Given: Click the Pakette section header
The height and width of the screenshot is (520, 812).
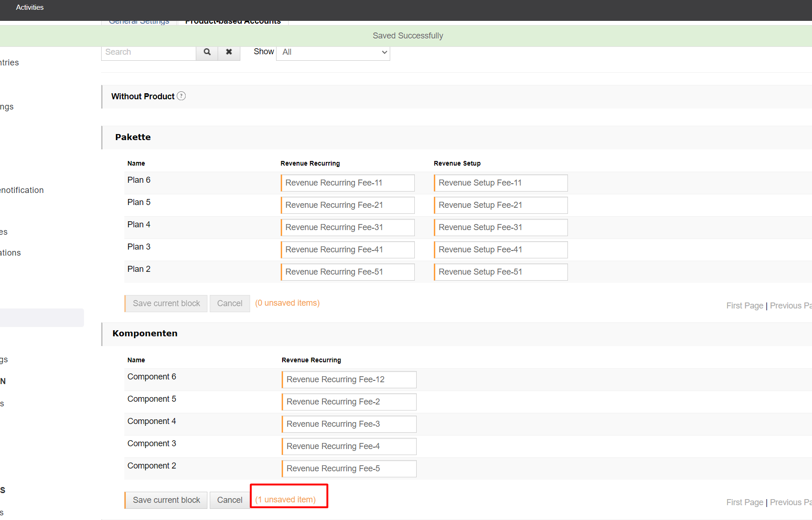Looking at the screenshot, I should 457,137.
